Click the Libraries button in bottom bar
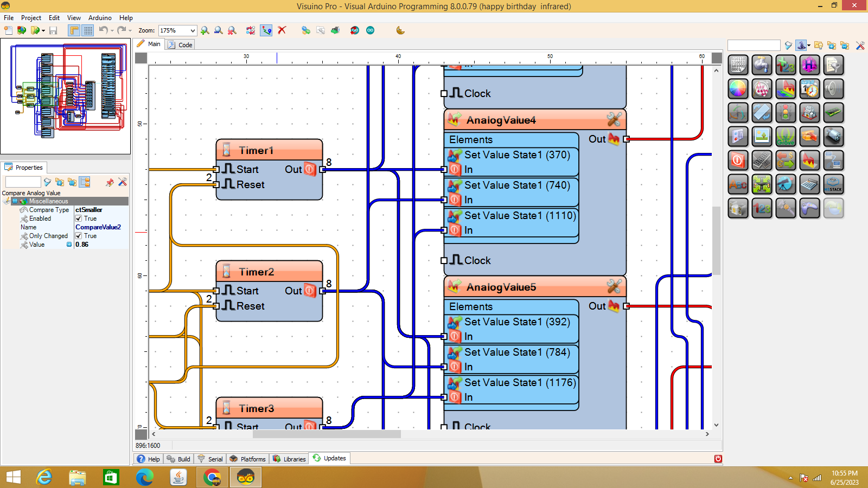This screenshot has height=488, width=868. (289, 459)
